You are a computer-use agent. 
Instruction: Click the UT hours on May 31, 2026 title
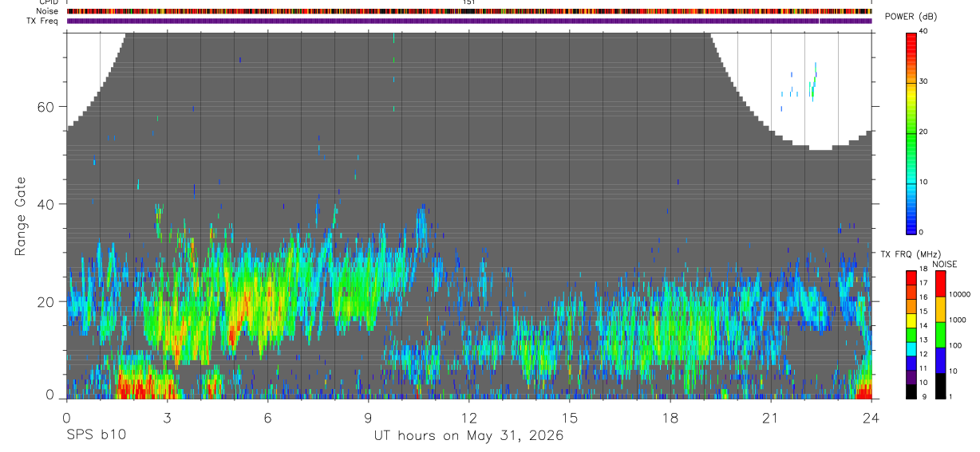click(x=469, y=435)
